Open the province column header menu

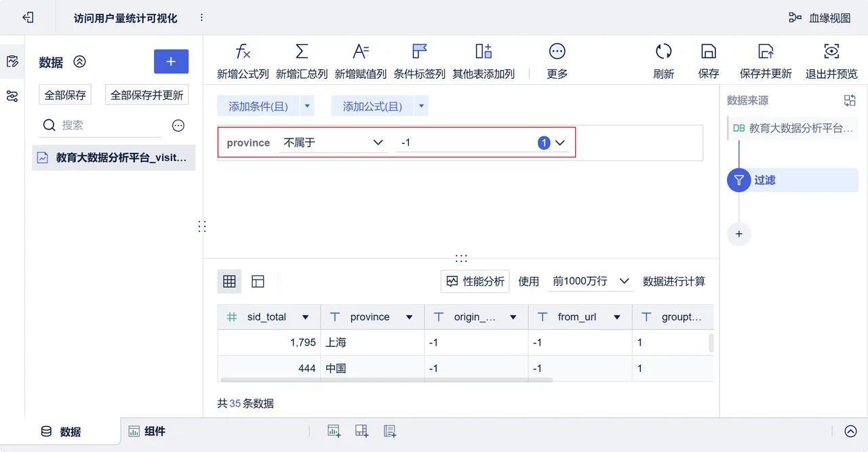[409, 317]
